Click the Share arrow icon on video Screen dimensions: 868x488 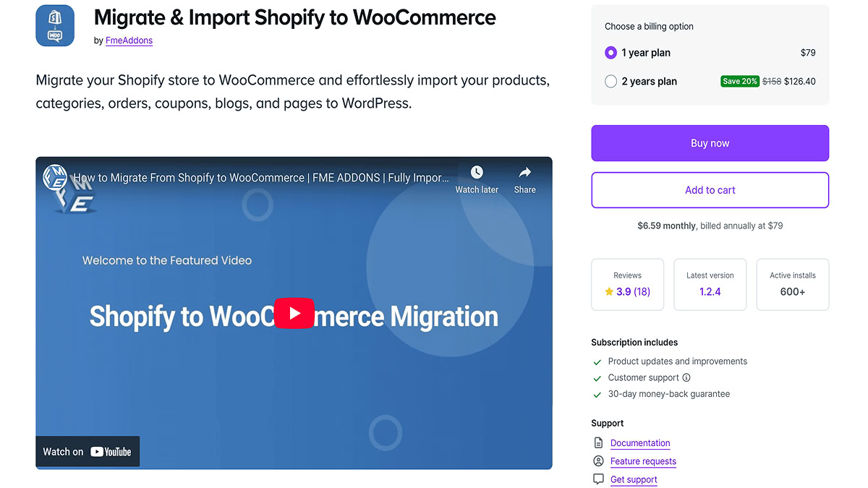tap(525, 172)
